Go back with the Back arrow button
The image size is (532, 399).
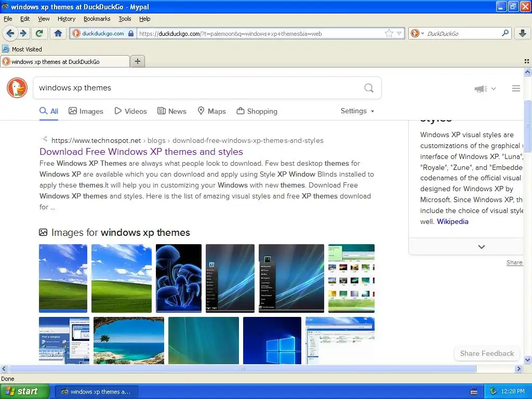pyautogui.click(x=10, y=33)
